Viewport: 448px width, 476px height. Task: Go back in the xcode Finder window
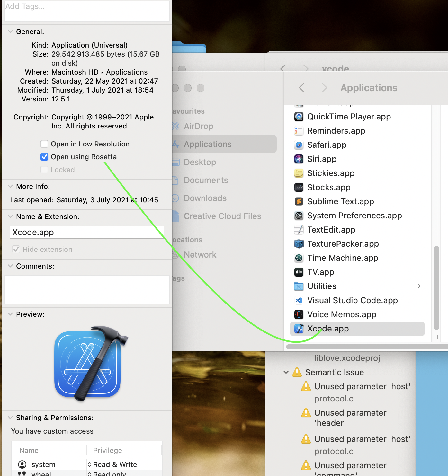coord(283,68)
